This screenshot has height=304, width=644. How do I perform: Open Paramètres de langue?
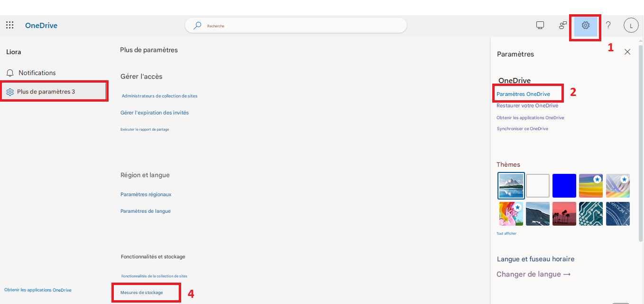point(146,211)
